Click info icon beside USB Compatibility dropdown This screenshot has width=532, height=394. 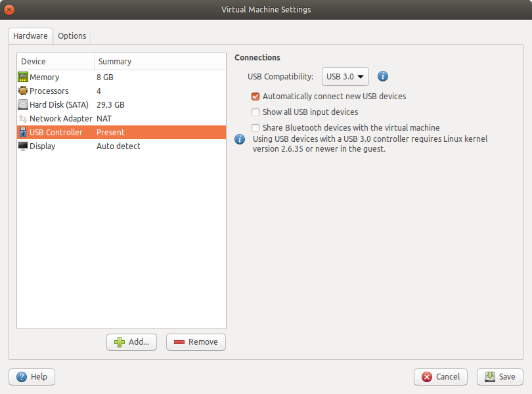[x=383, y=76]
